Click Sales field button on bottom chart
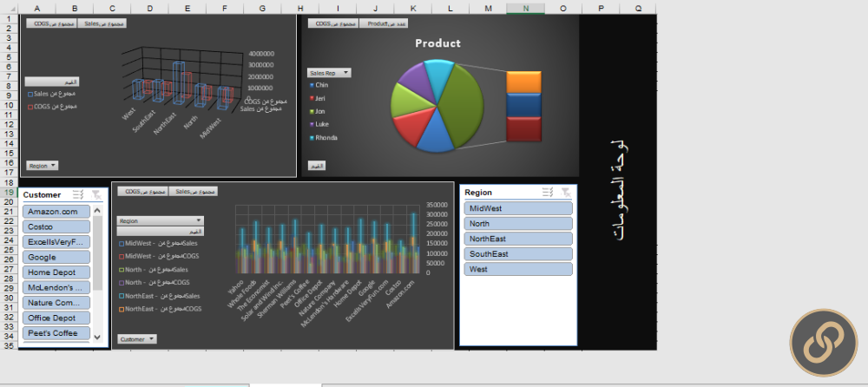 (x=194, y=191)
